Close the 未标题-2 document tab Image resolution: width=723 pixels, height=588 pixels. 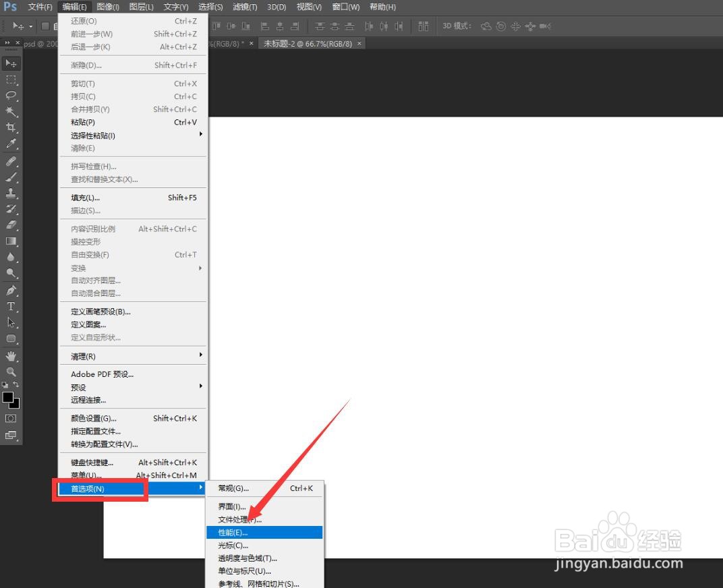[359, 43]
